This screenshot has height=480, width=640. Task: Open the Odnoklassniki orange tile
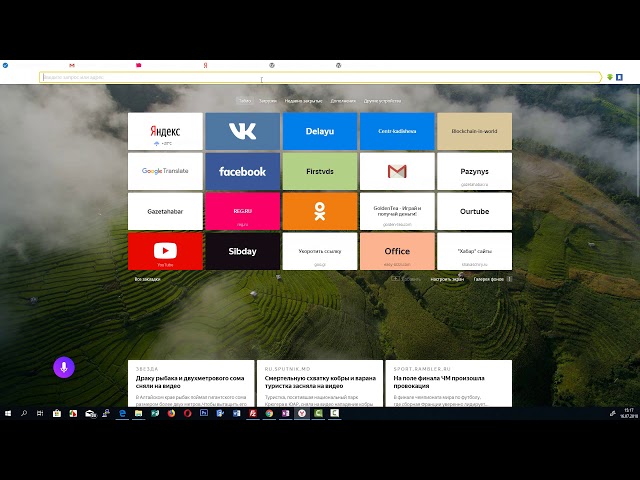[320, 211]
